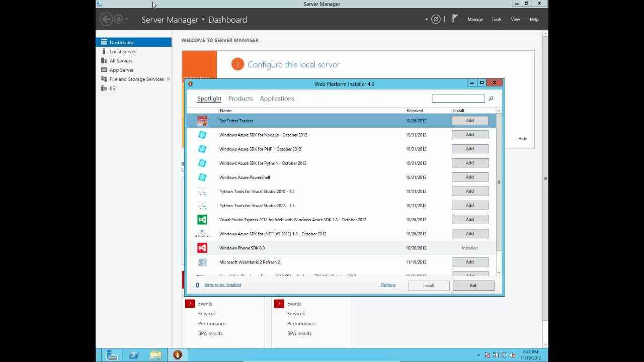Click the Python Tools for Visual Studio 2010 icon
Viewport: 644px width, 362px height.
pos(202,192)
